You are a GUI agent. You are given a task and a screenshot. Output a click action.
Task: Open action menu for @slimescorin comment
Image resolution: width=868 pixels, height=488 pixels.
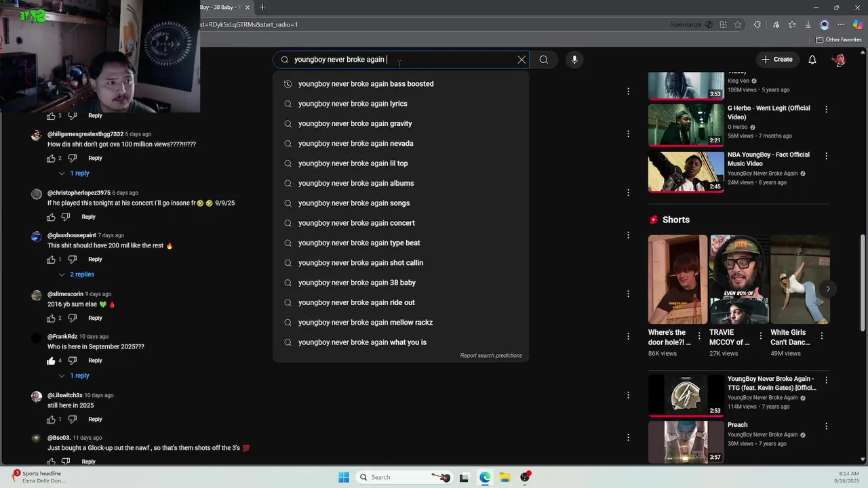[628, 293]
